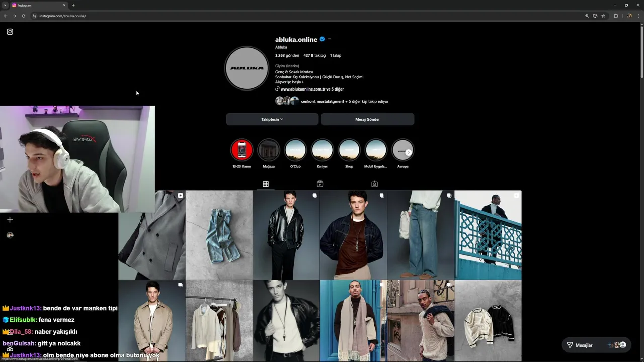Go back with the browser back arrow

6,16
